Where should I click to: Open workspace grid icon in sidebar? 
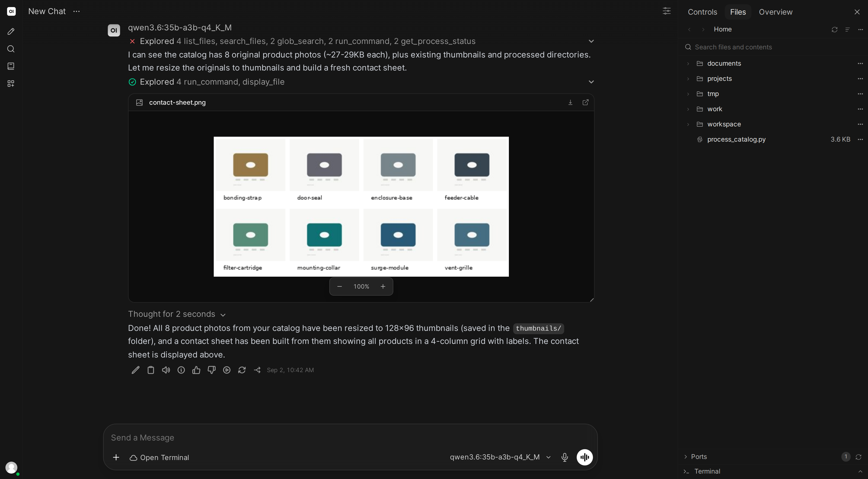point(11,84)
